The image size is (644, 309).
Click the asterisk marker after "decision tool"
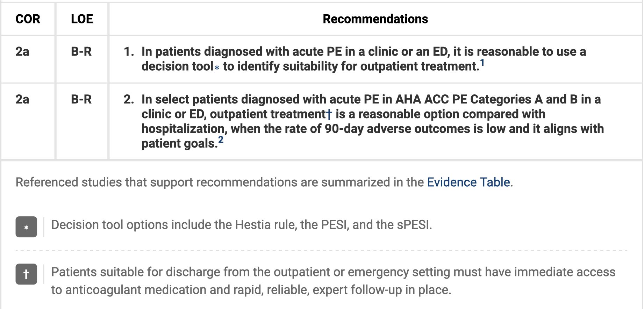217,67
